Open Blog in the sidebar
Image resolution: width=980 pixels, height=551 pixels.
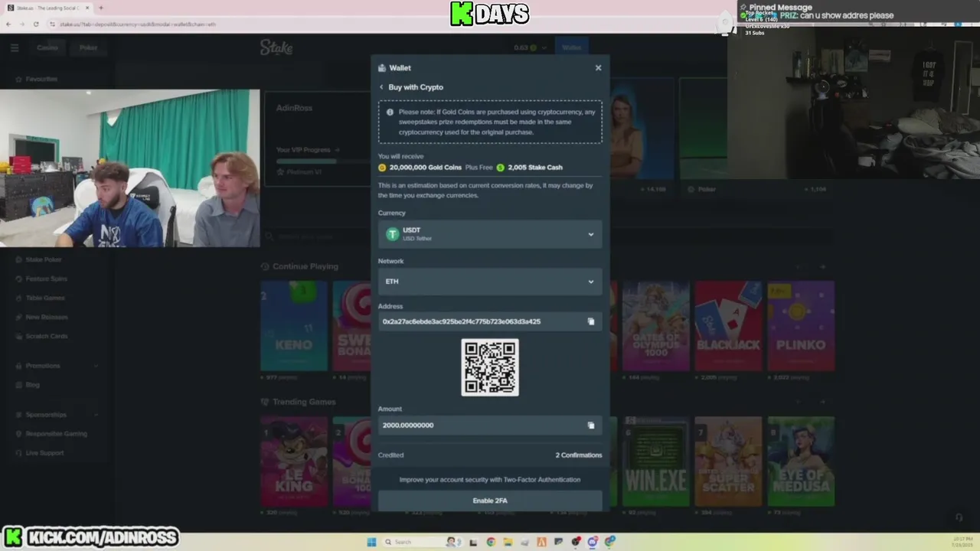[32, 385]
